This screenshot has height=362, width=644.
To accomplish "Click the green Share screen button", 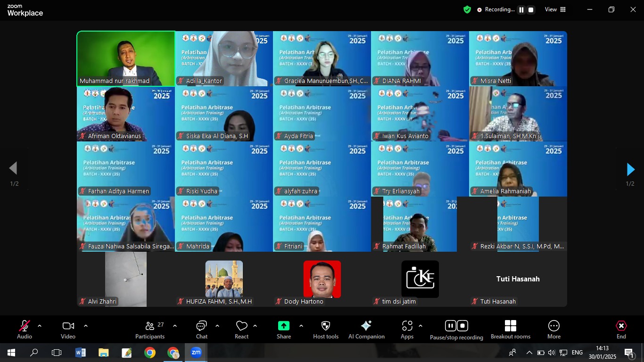I will tap(284, 329).
